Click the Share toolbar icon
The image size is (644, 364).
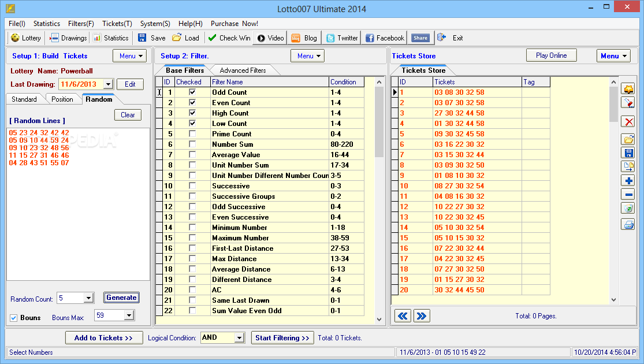tap(420, 38)
